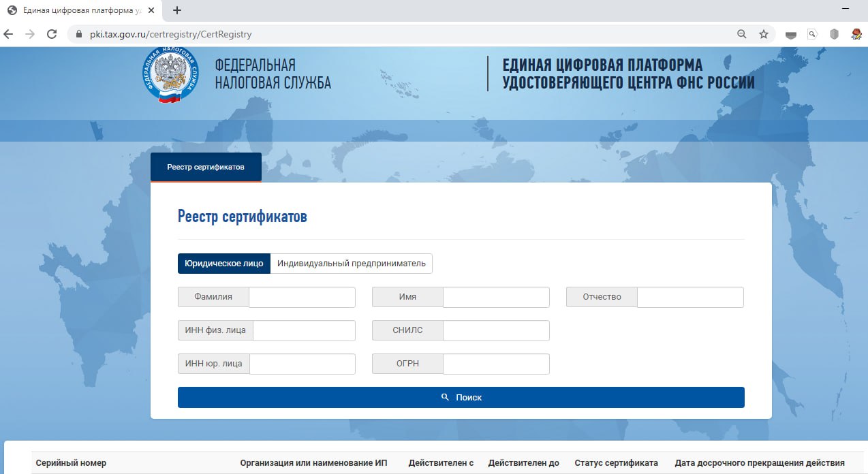Click the Единая цифровая платформа heading text
The width and height of the screenshot is (868, 474).
(629, 74)
